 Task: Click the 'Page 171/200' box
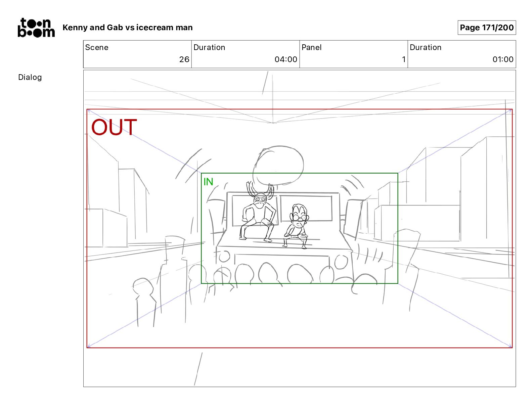pyautogui.click(x=487, y=28)
